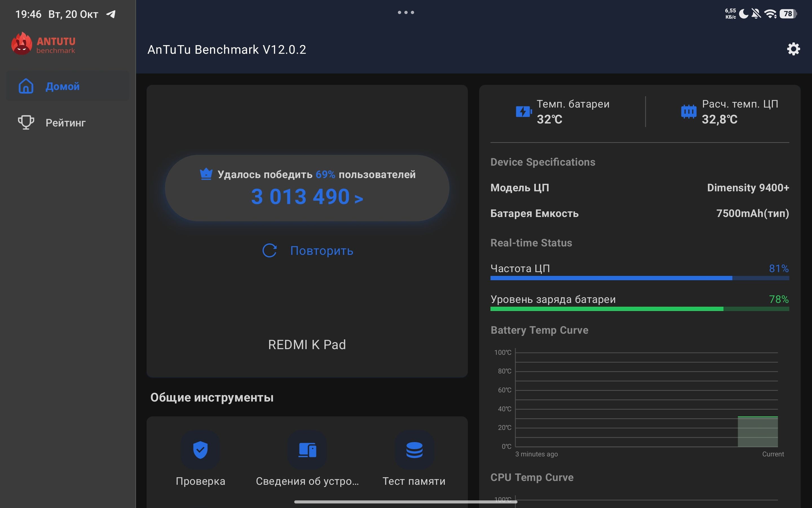The height and width of the screenshot is (508, 812).
Task: Click the Уровень заряда батареи progress bar
Action: pyautogui.click(x=639, y=309)
